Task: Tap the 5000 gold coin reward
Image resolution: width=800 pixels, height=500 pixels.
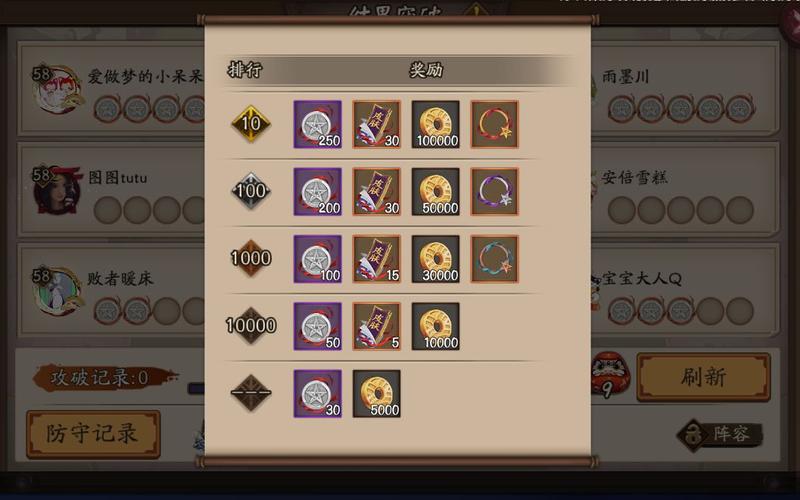Action: pyautogui.click(x=377, y=394)
